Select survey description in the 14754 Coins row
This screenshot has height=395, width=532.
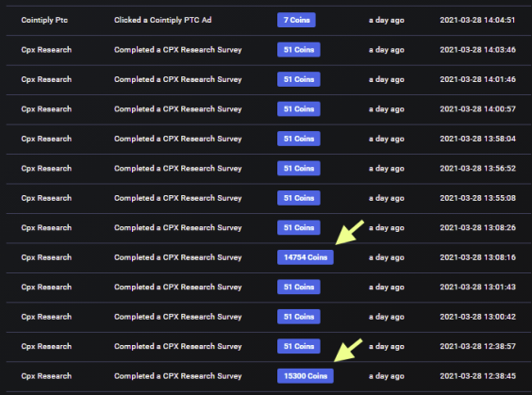pyautogui.click(x=177, y=257)
